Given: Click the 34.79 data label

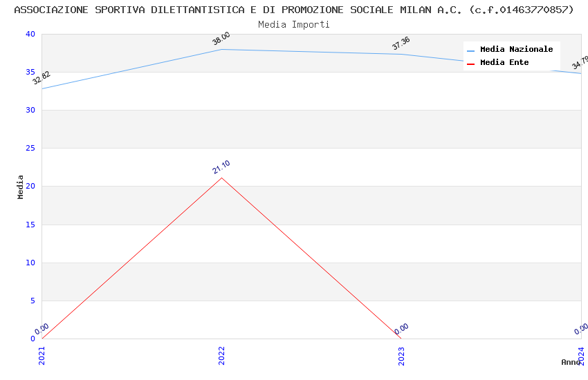Looking at the screenshot, I should pyautogui.click(x=580, y=64).
